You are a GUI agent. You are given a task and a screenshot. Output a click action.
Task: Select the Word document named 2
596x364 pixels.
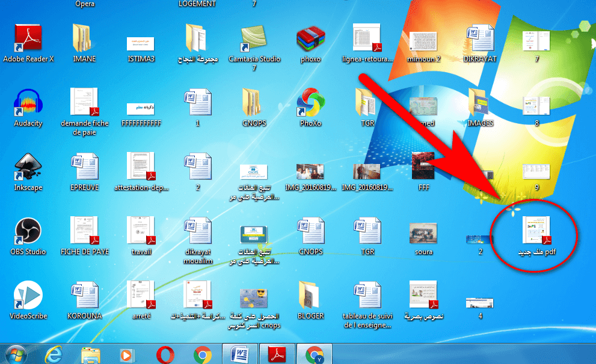198,166
